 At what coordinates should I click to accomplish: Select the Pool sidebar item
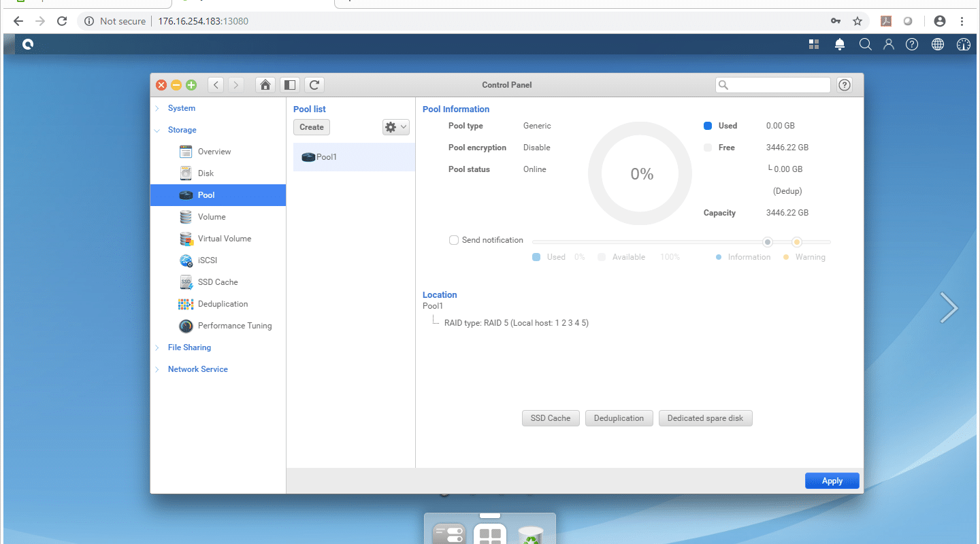[218, 195]
